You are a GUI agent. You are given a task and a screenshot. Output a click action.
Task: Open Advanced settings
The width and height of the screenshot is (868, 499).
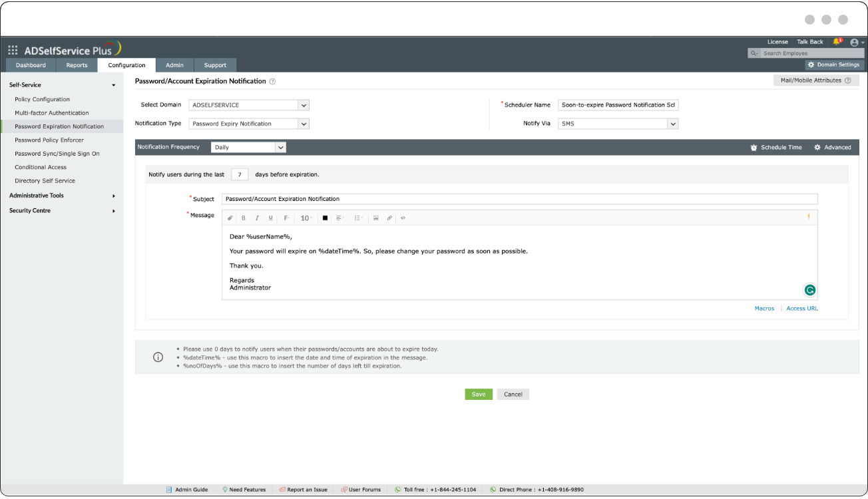(x=832, y=148)
